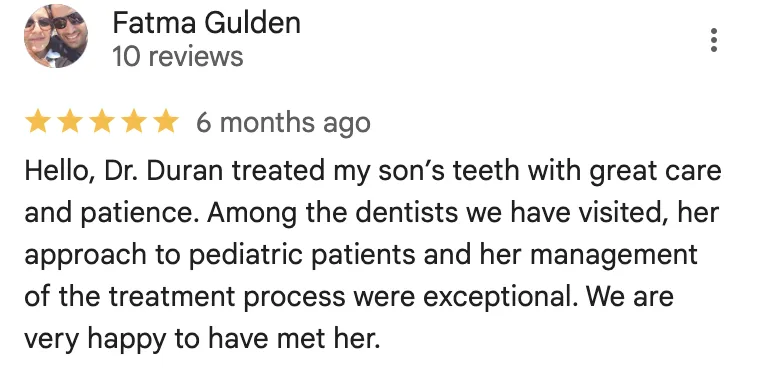This screenshot has width=760, height=378.
Task: Click the third gold rating star
Action: pyautogui.click(x=102, y=121)
